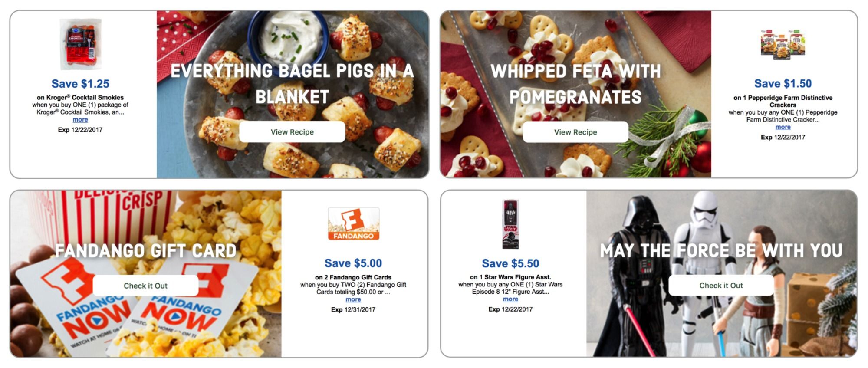
Task: Check it Out on Fandango Gift Card
Action: [145, 286]
